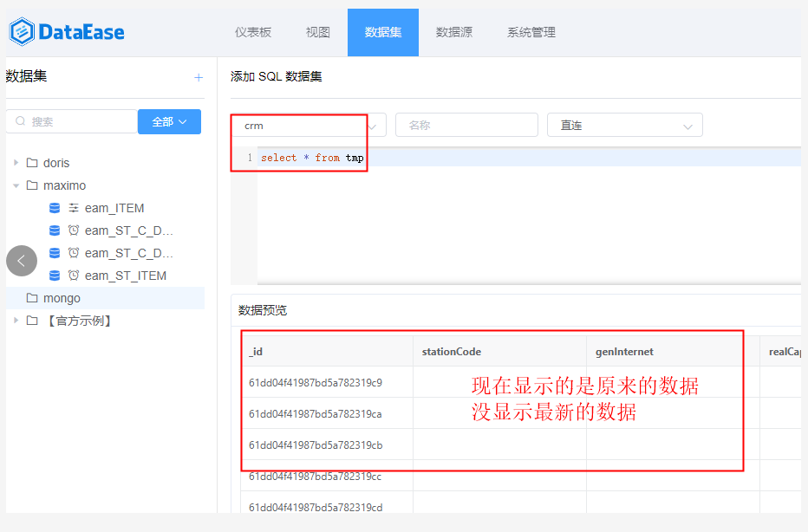Open the 系统管理 tab

[x=531, y=32]
